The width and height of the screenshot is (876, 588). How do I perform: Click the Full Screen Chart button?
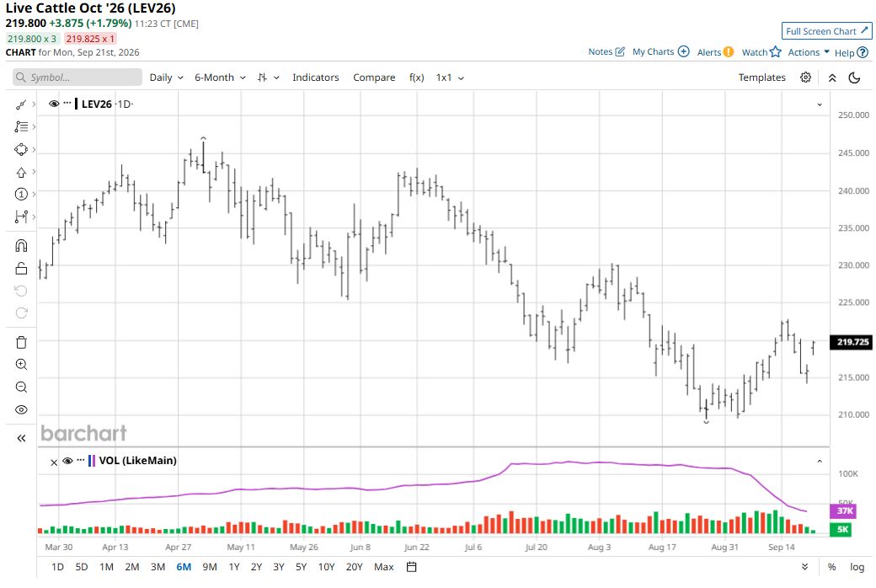[827, 31]
